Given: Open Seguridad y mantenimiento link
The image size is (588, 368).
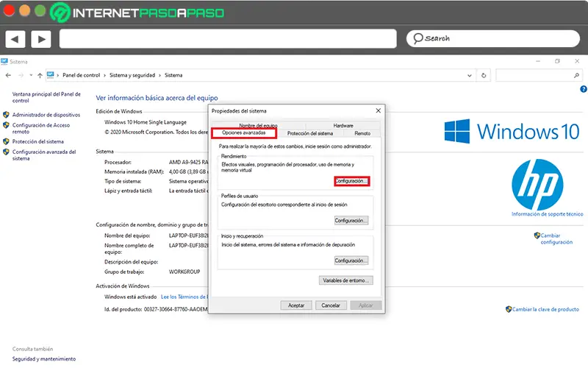Looking at the screenshot, I should pyautogui.click(x=44, y=359).
